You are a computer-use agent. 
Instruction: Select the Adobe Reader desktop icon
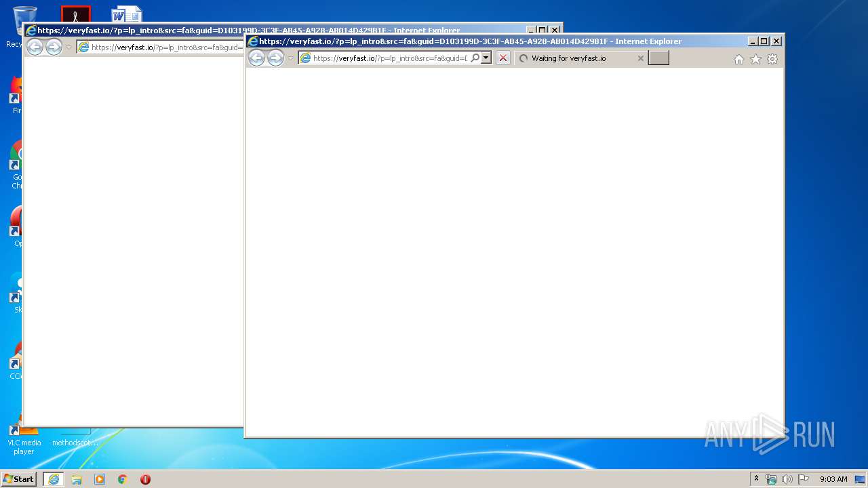pos(76,14)
